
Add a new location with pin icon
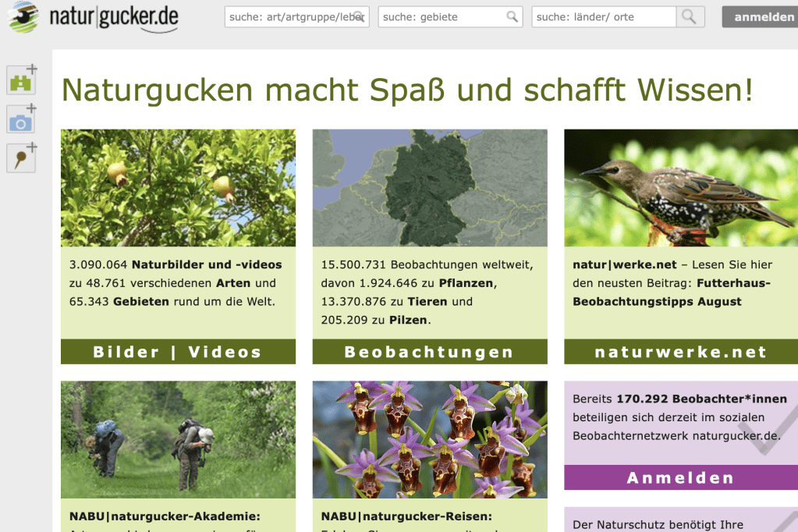pos(21,157)
